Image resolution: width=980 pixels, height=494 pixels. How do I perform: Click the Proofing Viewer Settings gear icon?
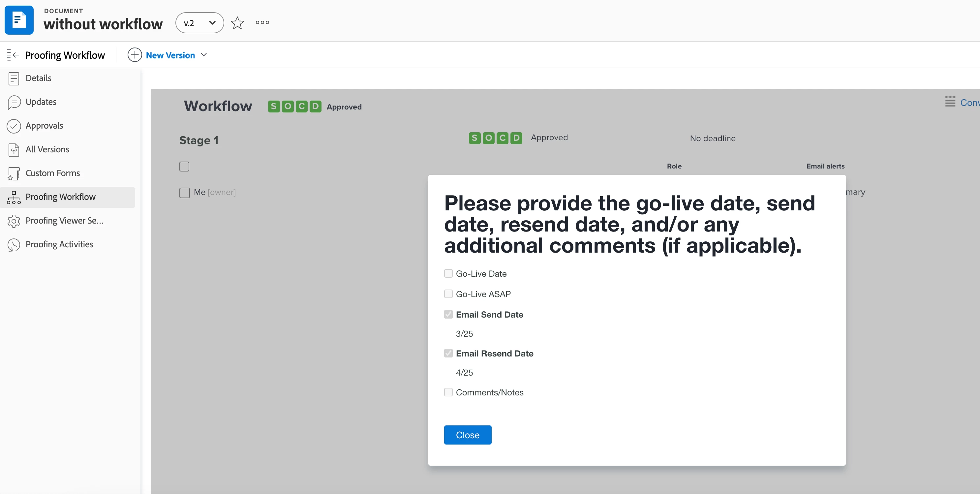(x=14, y=221)
